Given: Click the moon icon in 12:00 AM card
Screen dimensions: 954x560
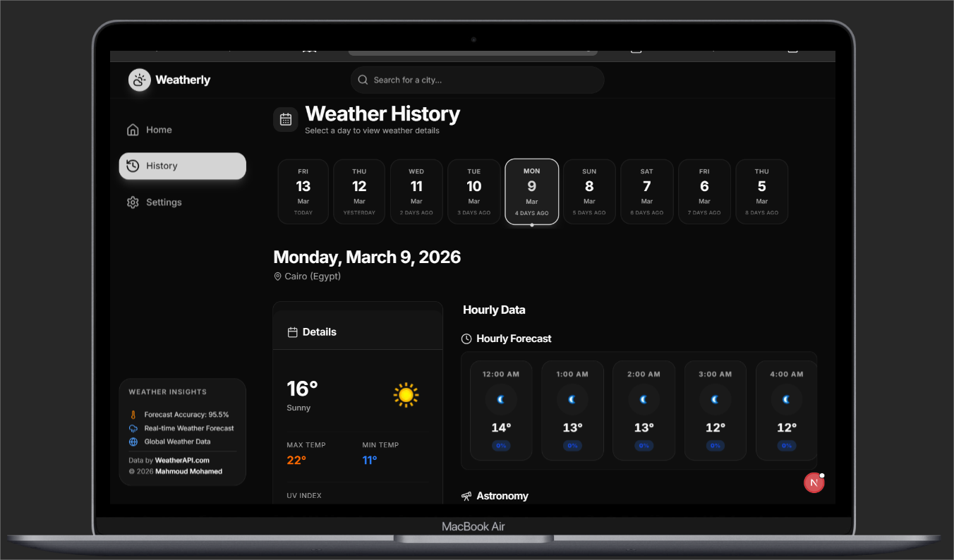Looking at the screenshot, I should point(501,400).
